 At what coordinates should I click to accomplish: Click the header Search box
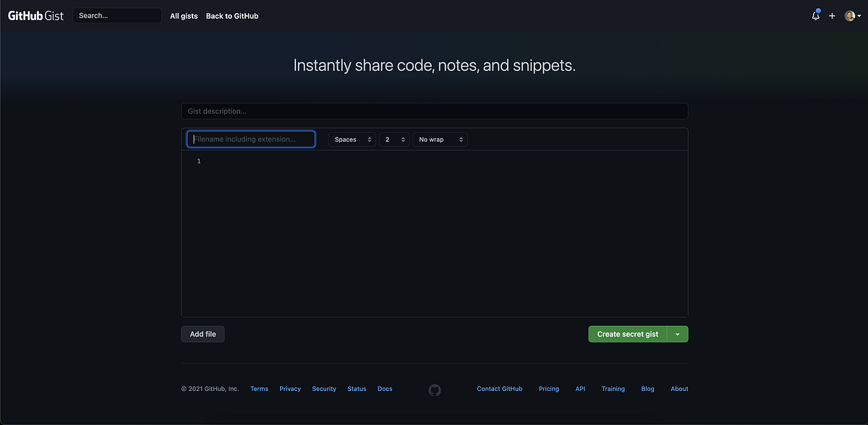116,15
